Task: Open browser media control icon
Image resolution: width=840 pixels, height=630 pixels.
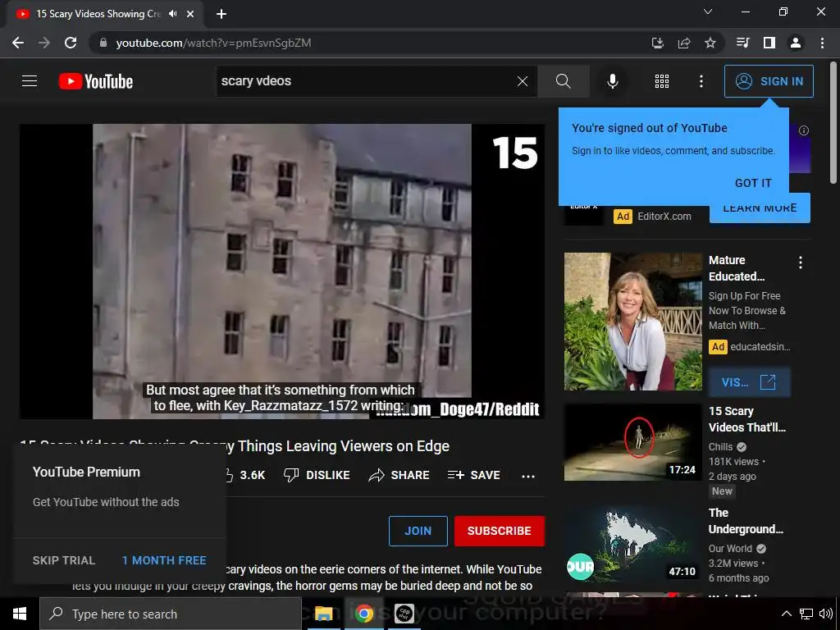Action: click(742, 43)
